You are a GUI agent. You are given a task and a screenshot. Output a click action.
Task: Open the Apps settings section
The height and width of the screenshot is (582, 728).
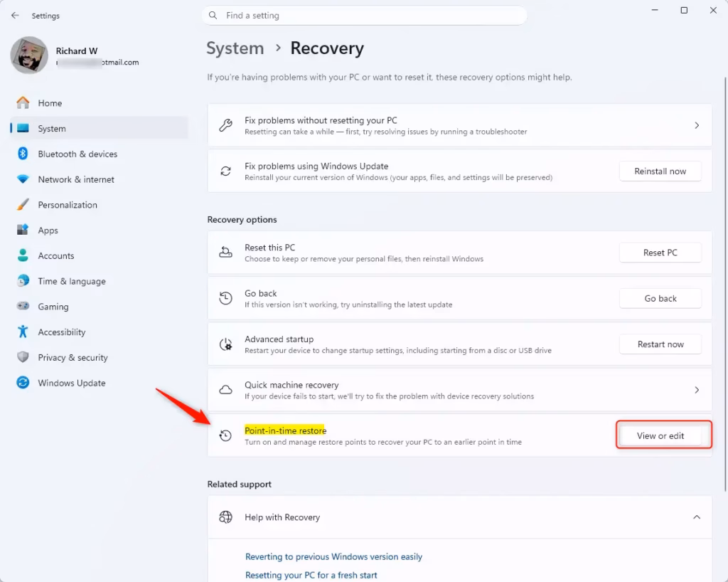coord(100,231)
